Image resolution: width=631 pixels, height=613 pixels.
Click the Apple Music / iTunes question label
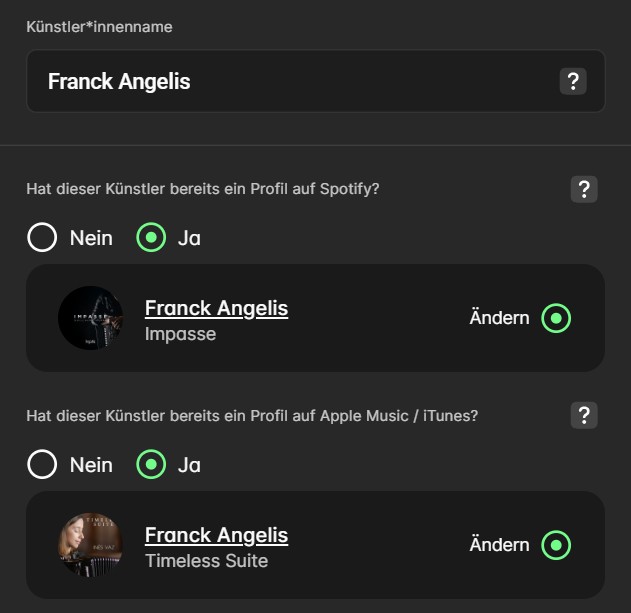pos(252,415)
